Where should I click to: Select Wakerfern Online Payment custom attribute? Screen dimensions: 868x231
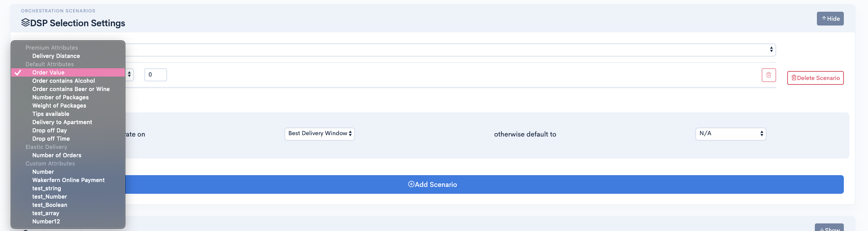click(x=68, y=180)
